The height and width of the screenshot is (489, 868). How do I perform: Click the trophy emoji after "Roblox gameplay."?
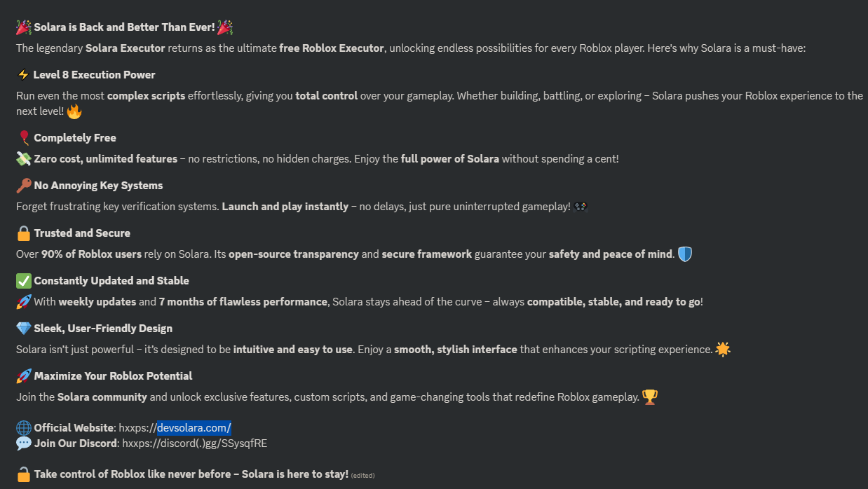(650, 397)
